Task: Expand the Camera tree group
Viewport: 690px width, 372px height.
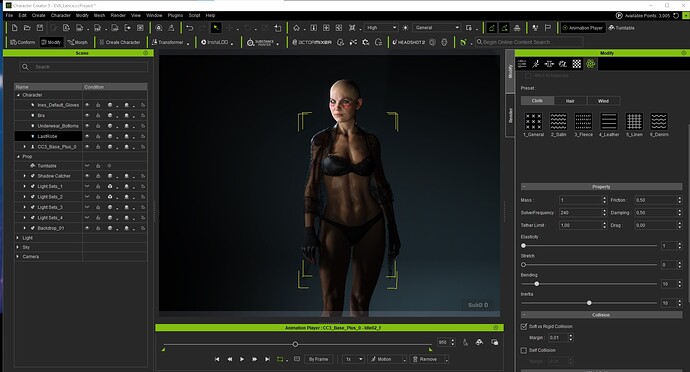Action: point(18,257)
